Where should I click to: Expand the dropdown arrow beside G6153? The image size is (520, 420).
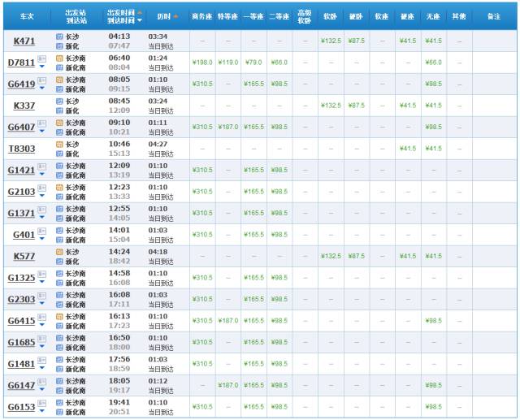click(x=41, y=411)
